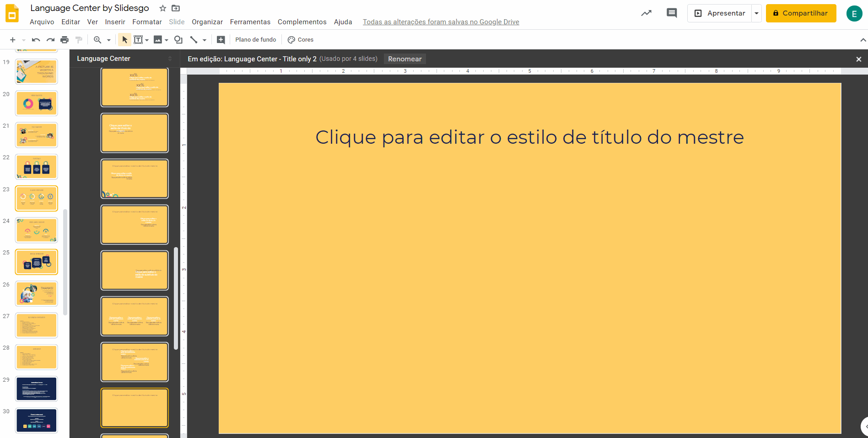
Task: Open the Ver menu
Action: tap(92, 22)
